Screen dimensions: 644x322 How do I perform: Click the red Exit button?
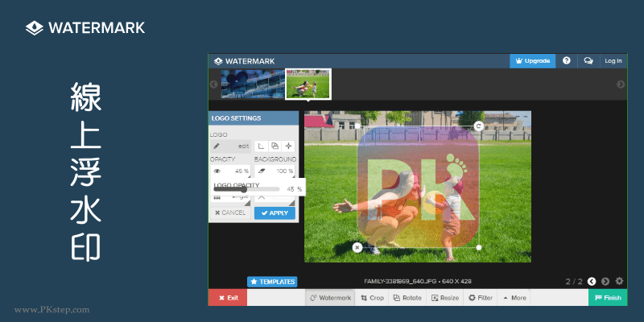pyautogui.click(x=228, y=298)
